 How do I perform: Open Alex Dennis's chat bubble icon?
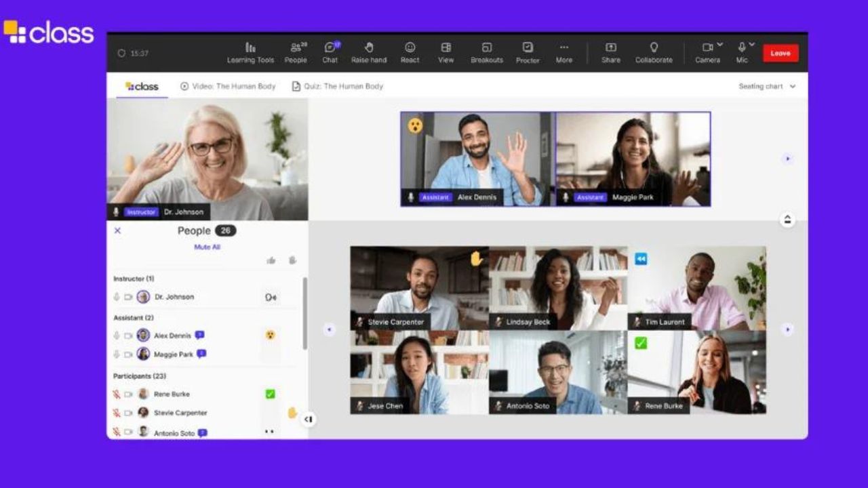199,335
